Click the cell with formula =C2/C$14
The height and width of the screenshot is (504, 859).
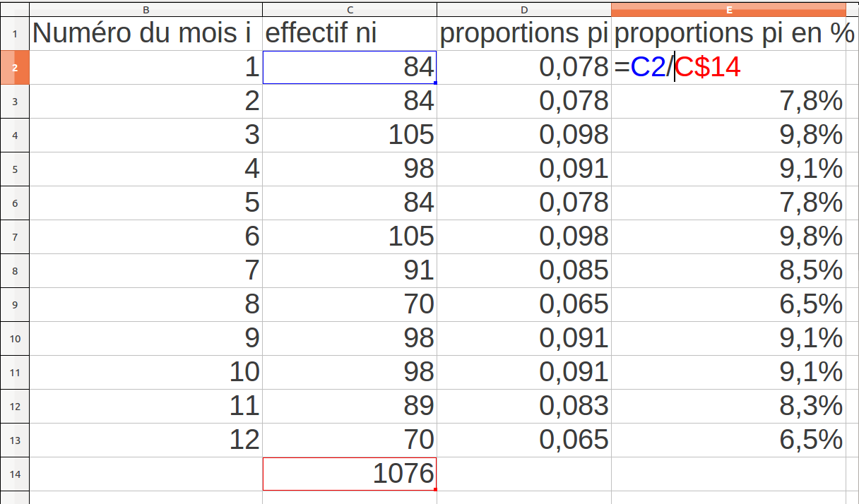click(x=728, y=68)
